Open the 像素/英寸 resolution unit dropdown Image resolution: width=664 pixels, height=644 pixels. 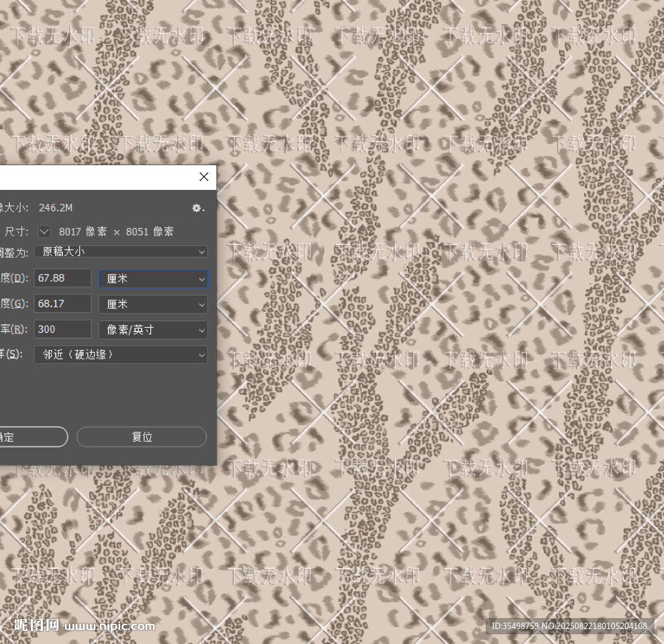pos(153,329)
